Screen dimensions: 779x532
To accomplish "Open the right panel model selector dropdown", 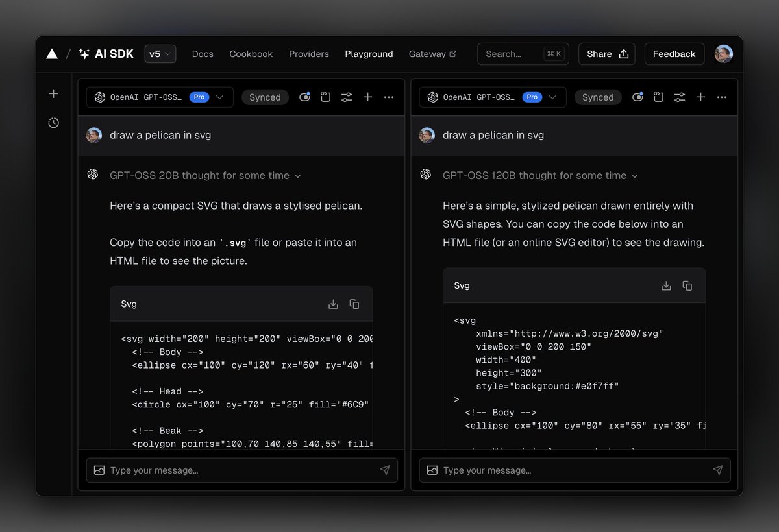I will tap(493, 97).
